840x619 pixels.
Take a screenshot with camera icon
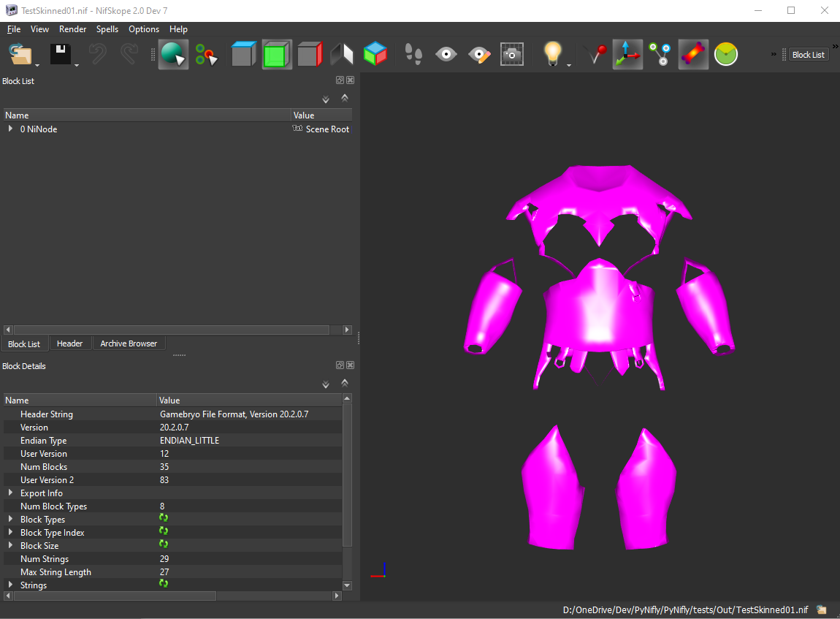coord(511,54)
